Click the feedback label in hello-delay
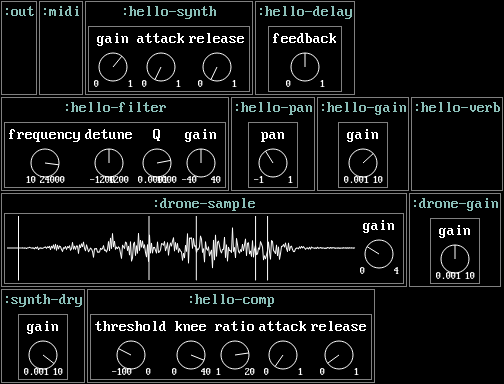This screenshot has width=504, height=384. coord(304,38)
